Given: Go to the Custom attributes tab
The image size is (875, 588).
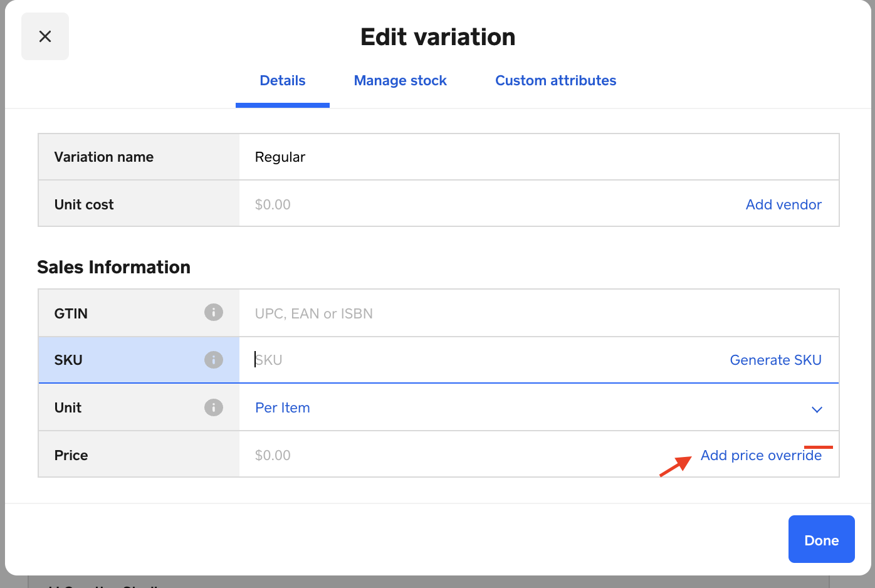Looking at the screenshot, I should (x=555, y=81).
